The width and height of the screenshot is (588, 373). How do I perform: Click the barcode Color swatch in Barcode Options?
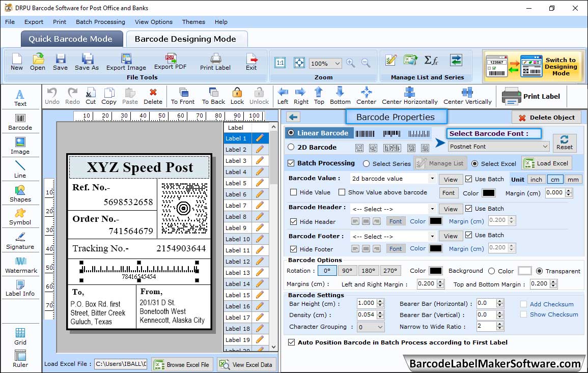pos(435,271)
